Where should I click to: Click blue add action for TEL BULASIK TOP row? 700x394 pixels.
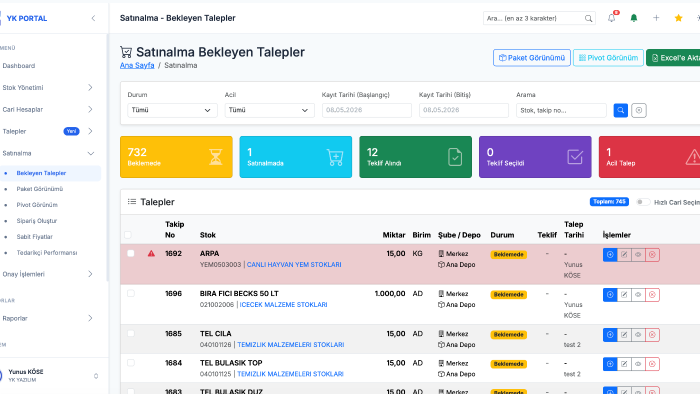coord(610,364)
